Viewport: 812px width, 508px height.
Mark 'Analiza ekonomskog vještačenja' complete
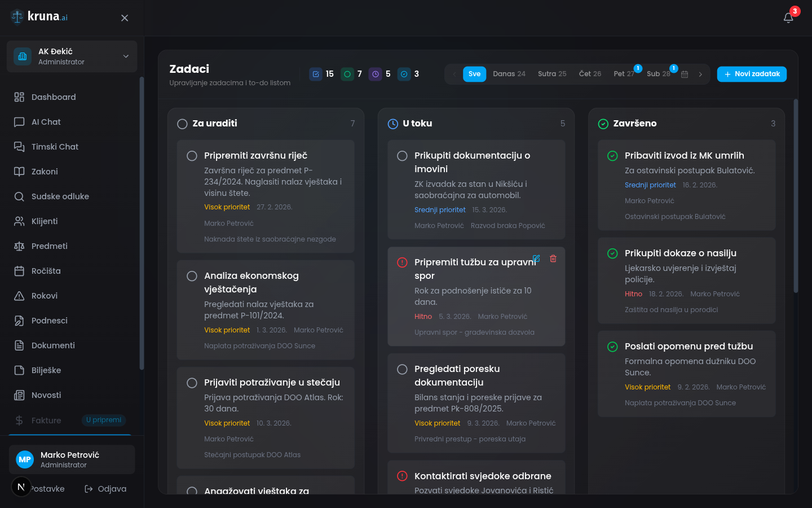point(192,276)
